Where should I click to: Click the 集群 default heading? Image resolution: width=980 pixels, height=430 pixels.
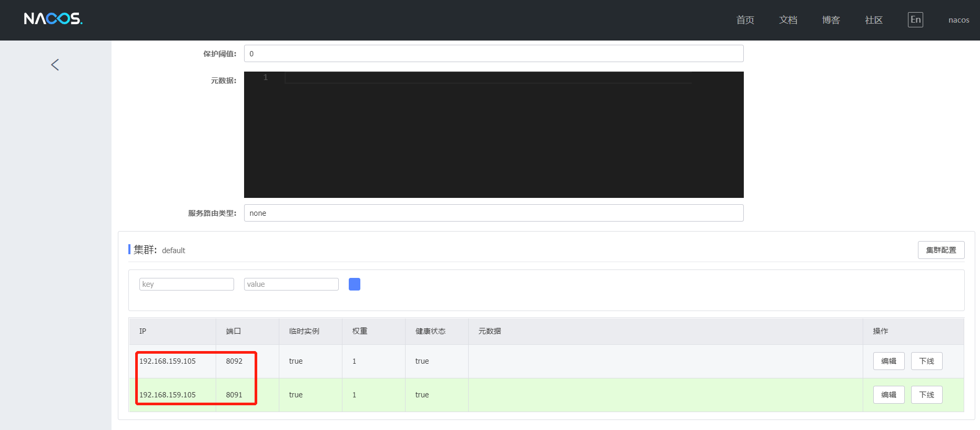159,250
